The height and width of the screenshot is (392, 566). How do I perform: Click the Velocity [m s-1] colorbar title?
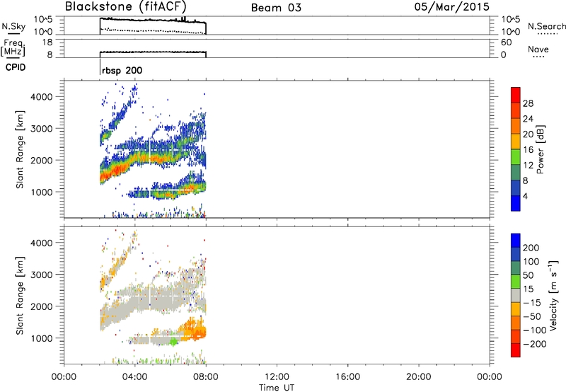(x=553, y=295)
